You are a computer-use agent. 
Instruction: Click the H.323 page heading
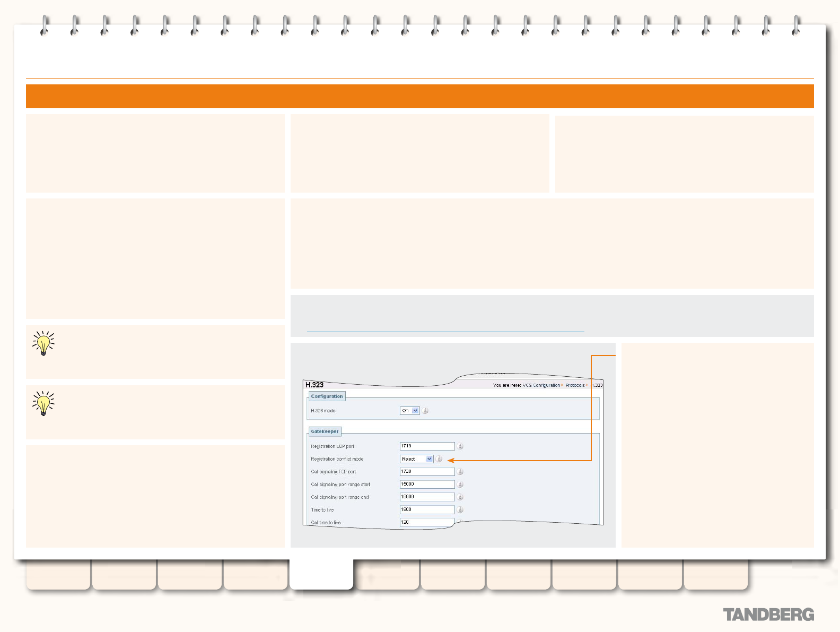click(314, 385)
